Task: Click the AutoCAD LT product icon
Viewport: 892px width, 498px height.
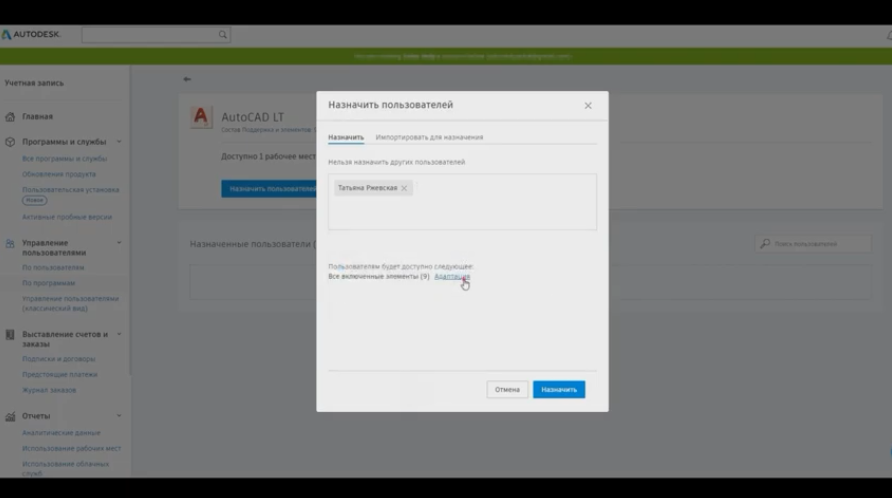Action: click(x=201, y=117)
